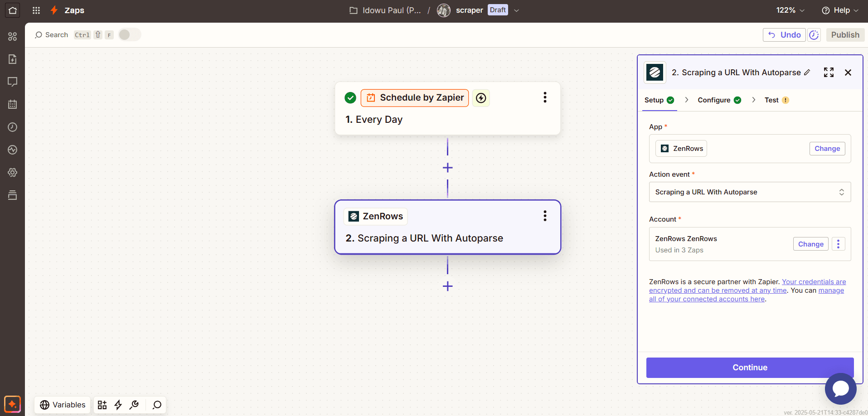Click the Zaps lightning bolt logo
The image size is (868, 416).
[54, 10]
